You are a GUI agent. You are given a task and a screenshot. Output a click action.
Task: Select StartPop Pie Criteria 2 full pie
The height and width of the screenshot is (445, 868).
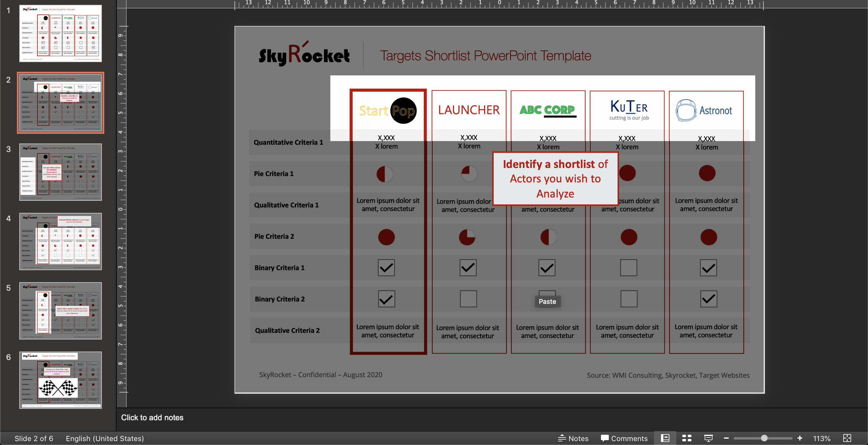(x=386, y=237)
